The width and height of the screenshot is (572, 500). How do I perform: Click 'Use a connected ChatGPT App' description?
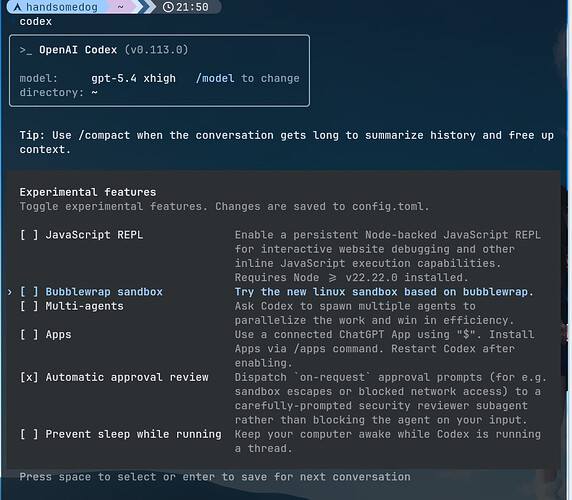coord(384,349)
